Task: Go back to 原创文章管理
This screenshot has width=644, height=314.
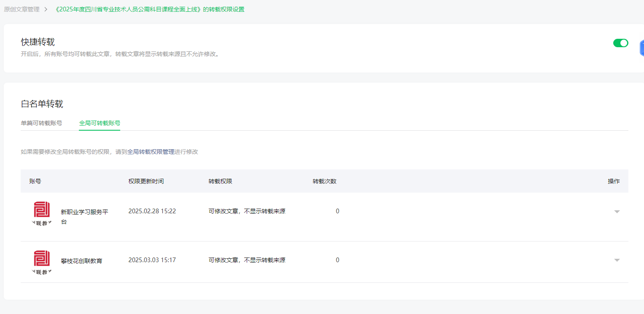Action: [x=22, y=9]
